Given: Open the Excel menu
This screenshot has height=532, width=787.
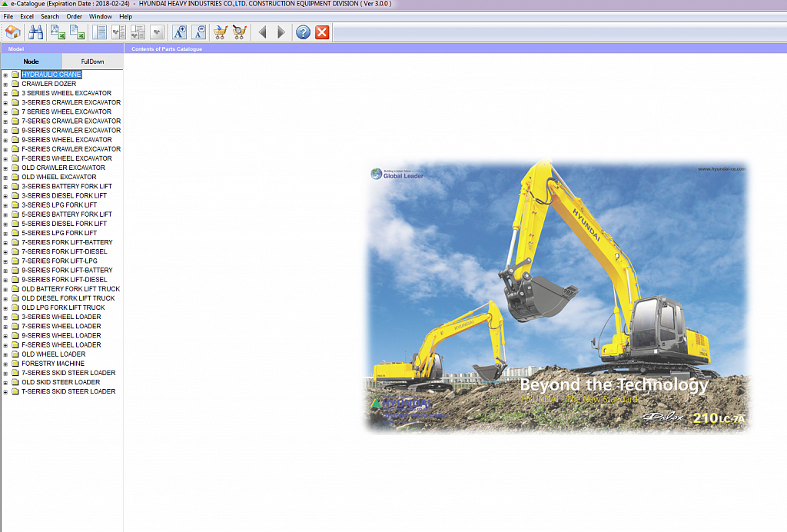Looking at the screenshot, I should click(x=27, y=17).
